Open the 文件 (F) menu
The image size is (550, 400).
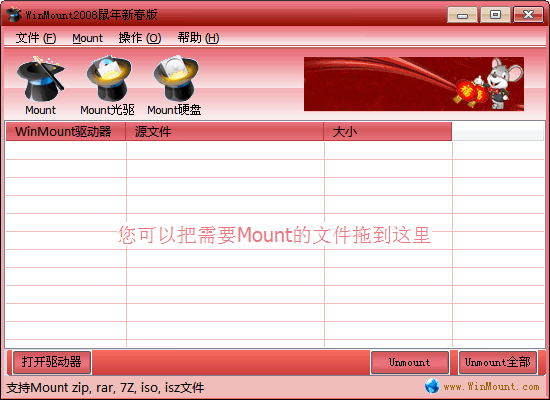coord(36,38)
